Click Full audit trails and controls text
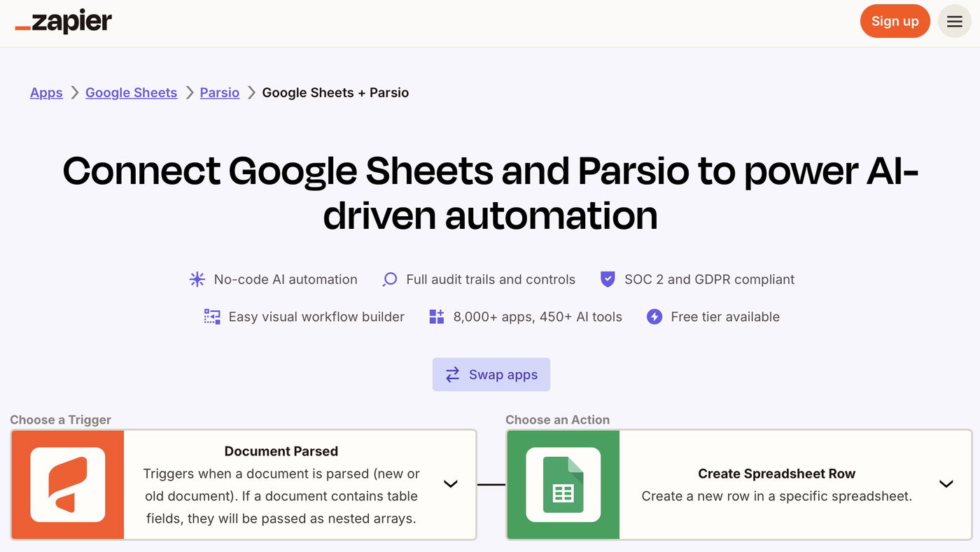 (x=491, y=279)
